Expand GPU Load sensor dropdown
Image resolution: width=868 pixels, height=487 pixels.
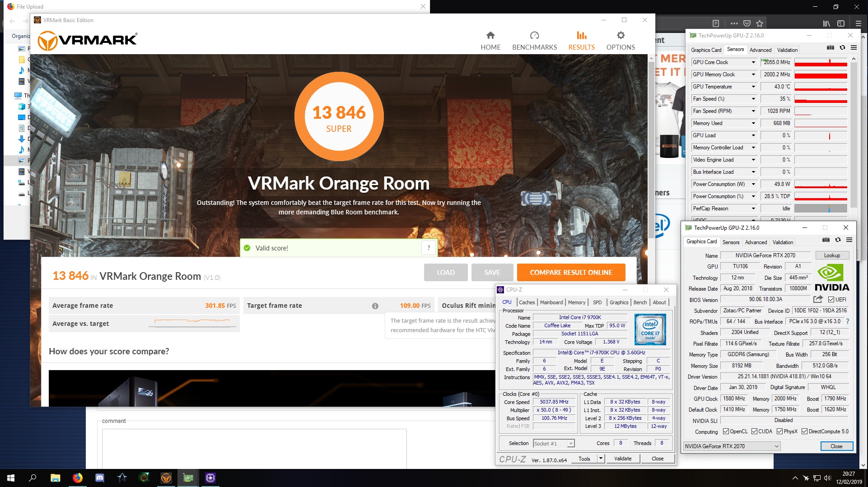[753, 135]
